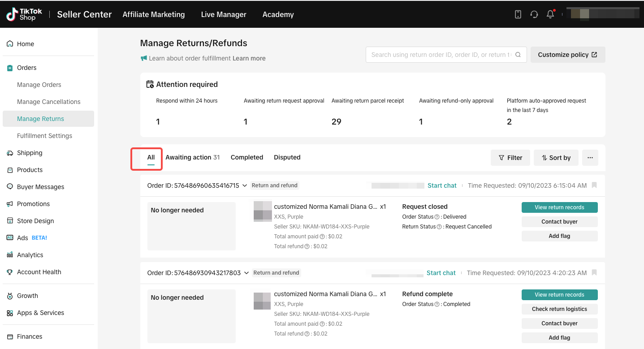The width and height of the screenshot is (644, 349).
Task: Open the headset customer support icon
Action: click(x=534, y=14)
